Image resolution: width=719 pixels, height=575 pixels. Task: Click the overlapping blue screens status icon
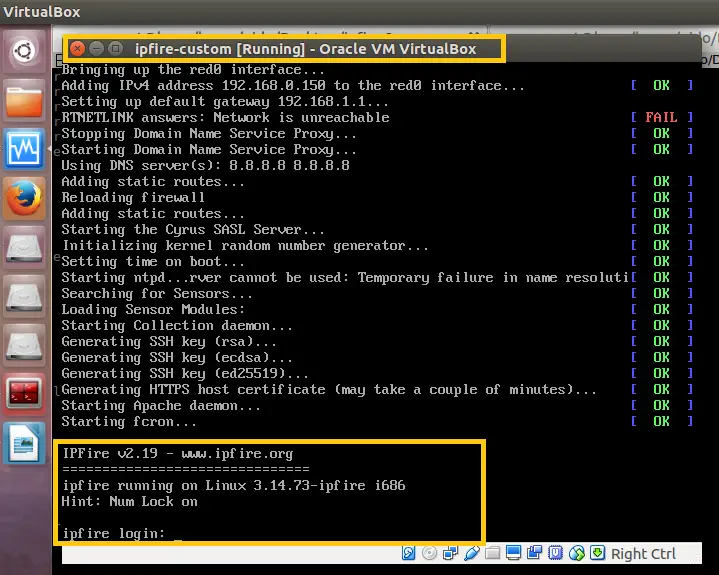(x=534, y=553)
